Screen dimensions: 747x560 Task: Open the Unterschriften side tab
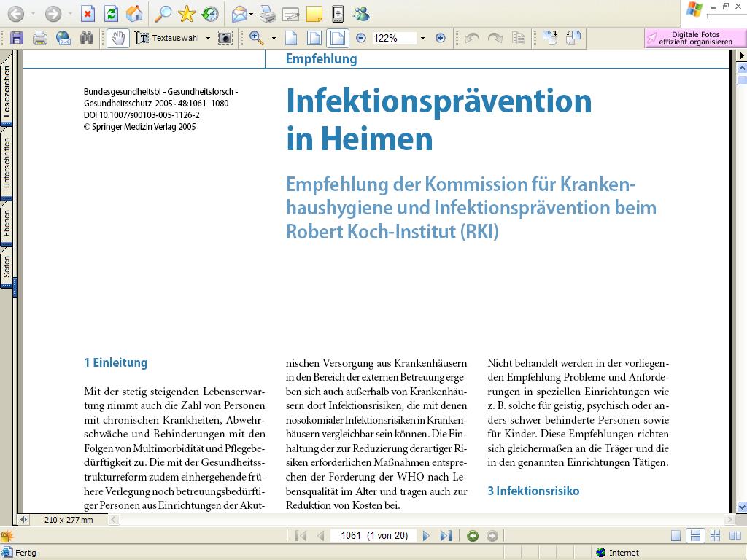pos(7,163)
